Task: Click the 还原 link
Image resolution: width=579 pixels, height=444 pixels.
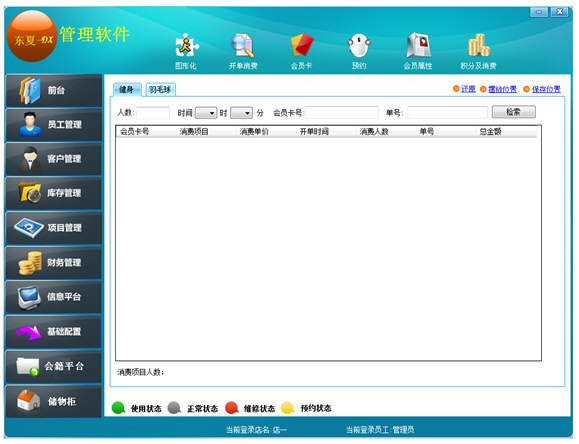Action: coord(468,89)
